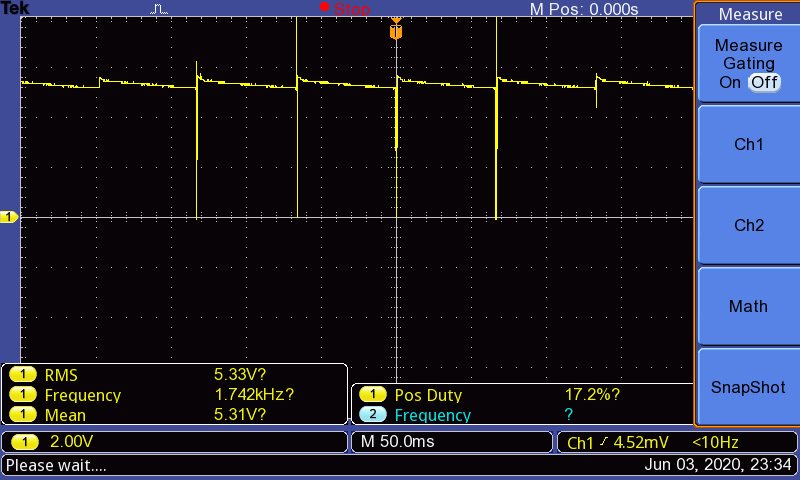Click the channel 1 badge beside Pos Duty

tap(373, 394)
